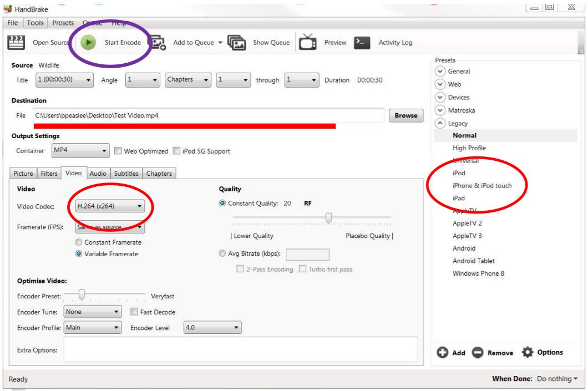Select the iPad preset
This screenshot has width=588, height=391.
pos(459,198)
